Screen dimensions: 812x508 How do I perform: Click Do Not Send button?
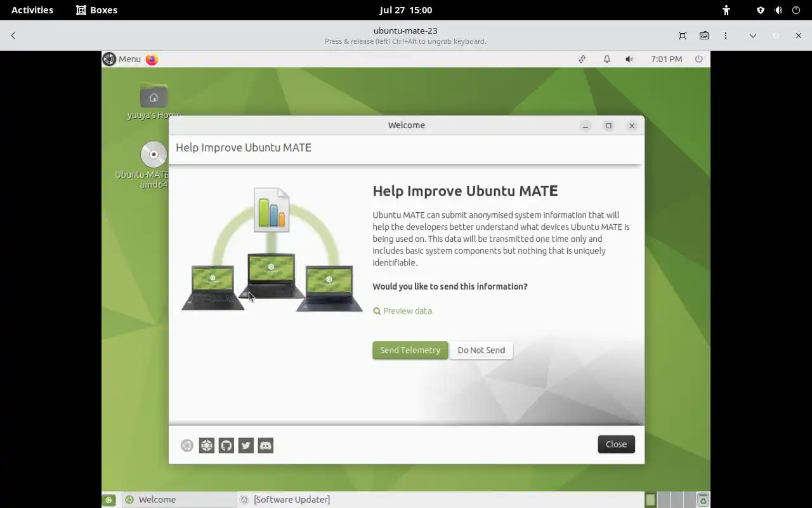click(x=481, y=351)
